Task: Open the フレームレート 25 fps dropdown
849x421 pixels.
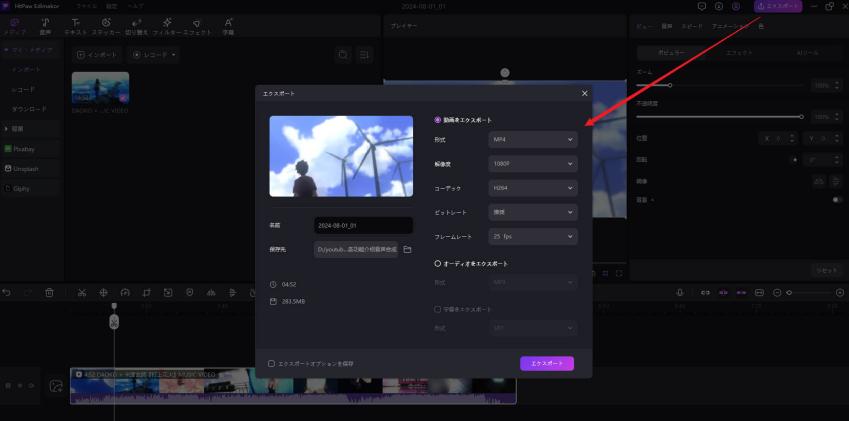Action: 532,236
